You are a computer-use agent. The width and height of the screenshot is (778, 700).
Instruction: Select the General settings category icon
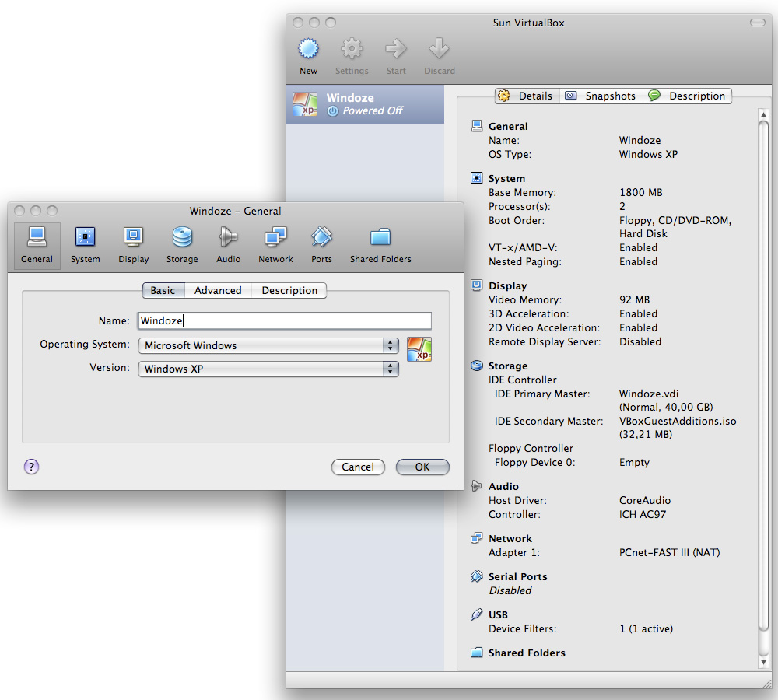pyautogui.click(x=37, y=246)
